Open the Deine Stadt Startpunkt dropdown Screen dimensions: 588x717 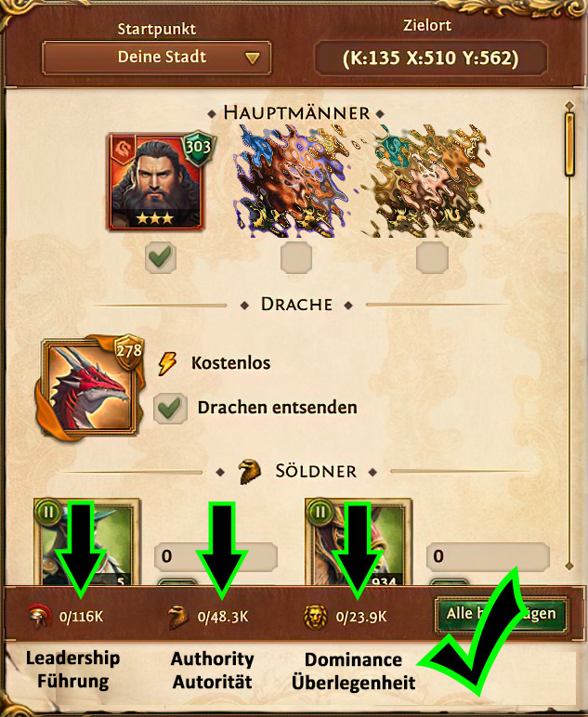[156, 58]
